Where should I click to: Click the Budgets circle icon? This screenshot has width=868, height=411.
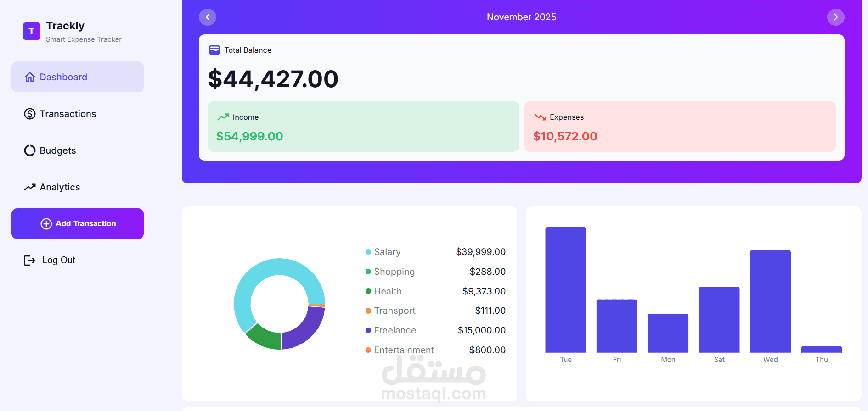pyautogui.click(x=30, y=150)
